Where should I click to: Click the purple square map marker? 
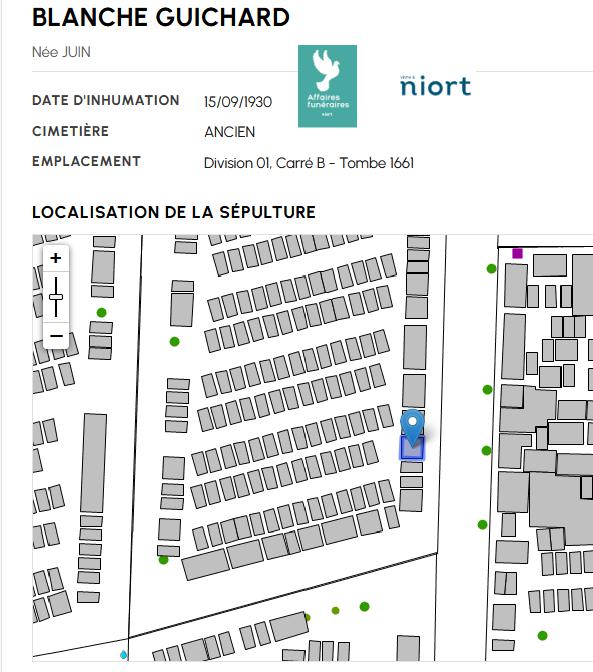pos(517,253)
